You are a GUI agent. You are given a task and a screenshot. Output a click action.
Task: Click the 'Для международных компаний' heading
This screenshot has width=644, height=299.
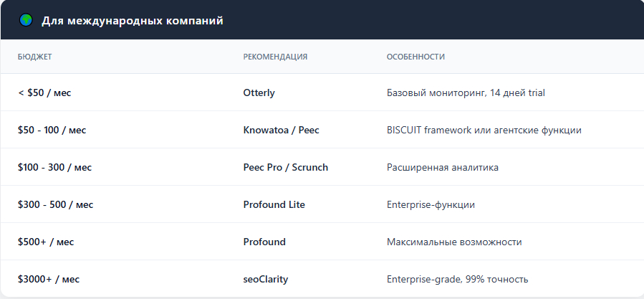(x=132, y=21)
